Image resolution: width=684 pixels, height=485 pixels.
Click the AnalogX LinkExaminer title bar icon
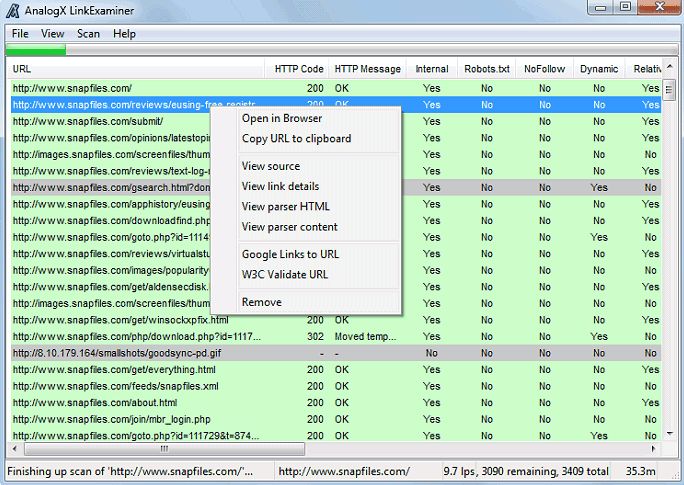12,10
